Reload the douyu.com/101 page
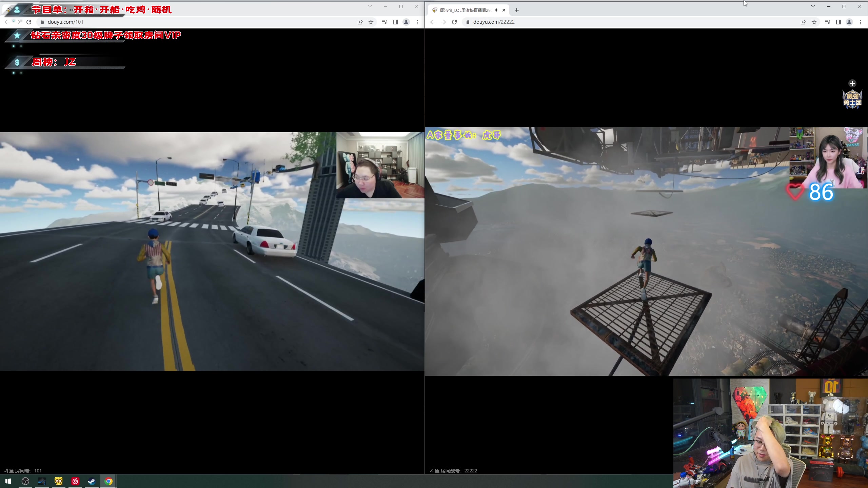The width and height of the screenshot is (868, 488). 29,22
